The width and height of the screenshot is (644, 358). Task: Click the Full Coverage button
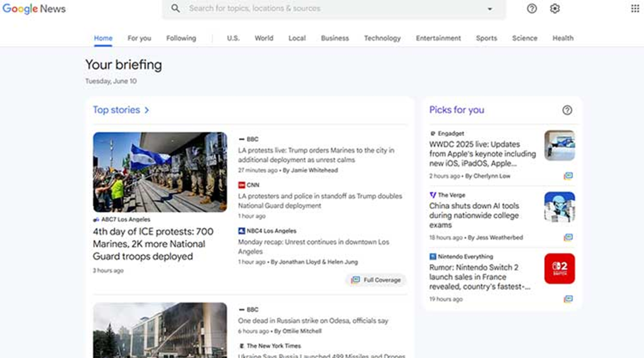click(376, 280)
